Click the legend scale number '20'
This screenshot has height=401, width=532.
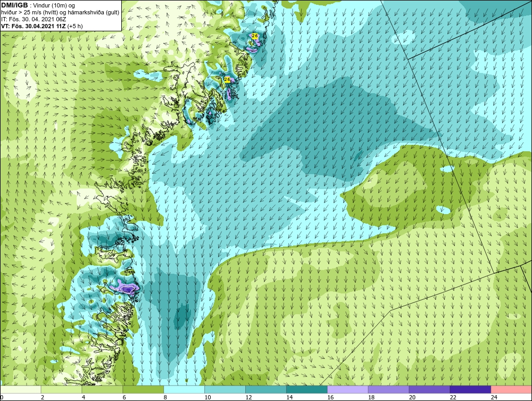(x=412, y=397)
